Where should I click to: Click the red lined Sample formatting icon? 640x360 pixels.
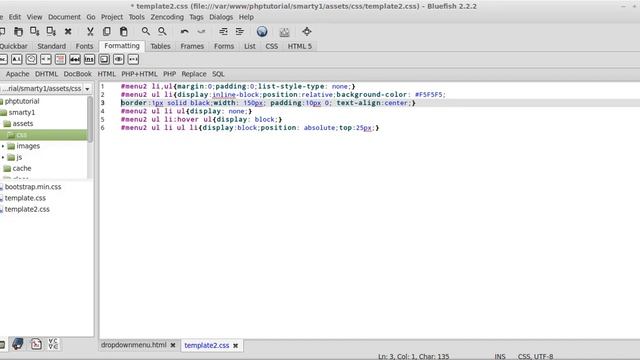[x=60, y=60]
